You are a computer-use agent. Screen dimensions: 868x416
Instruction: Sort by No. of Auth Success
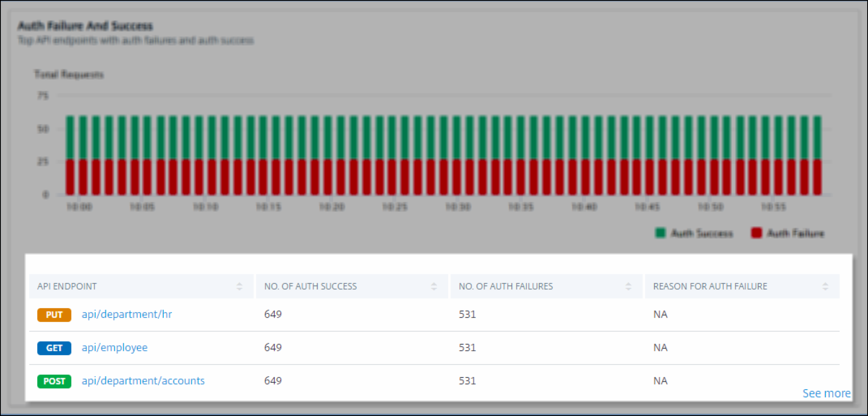434,287
